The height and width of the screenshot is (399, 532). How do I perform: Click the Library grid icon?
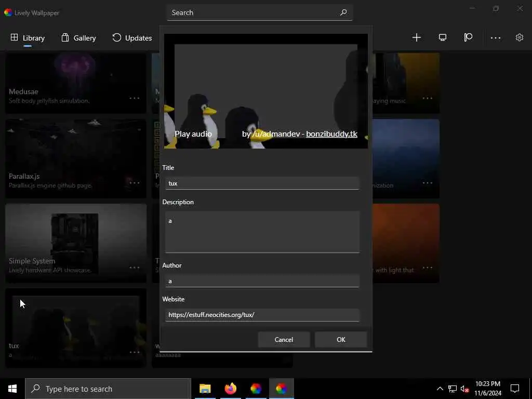[14, 37]
